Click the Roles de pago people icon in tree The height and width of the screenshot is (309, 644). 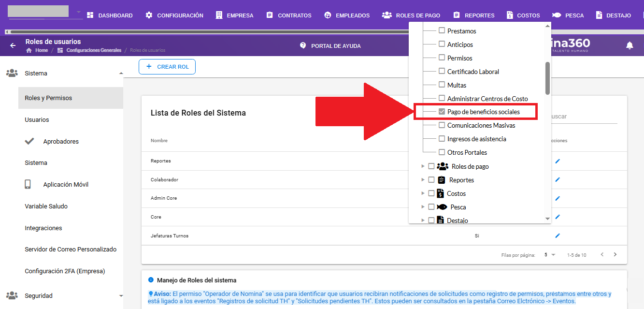[x=443, y=166]
